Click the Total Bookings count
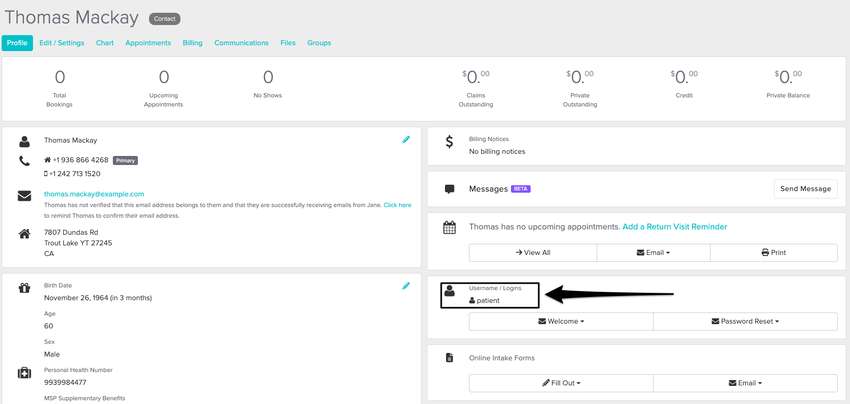The width and height of the screenshot is (850, 404). click(x=60, y=78)
